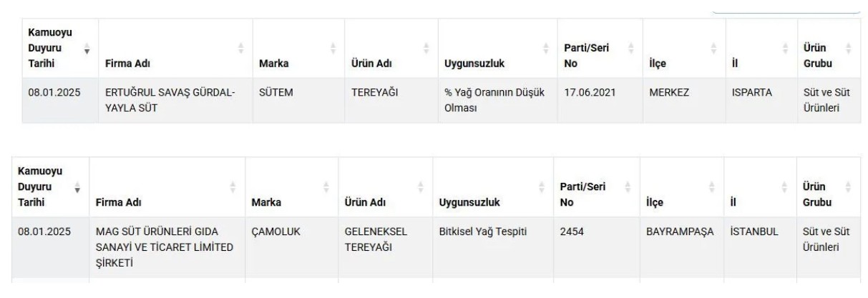Click the ÇAMOLUK brand cell
868x298 pixels.
pos(275,232)
